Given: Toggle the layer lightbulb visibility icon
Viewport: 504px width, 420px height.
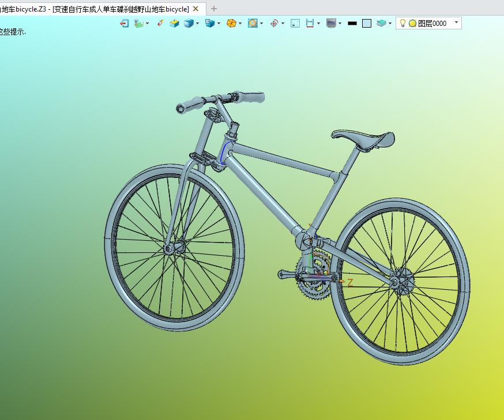Looking at the screenshot, I should click(x=403, y=23).
